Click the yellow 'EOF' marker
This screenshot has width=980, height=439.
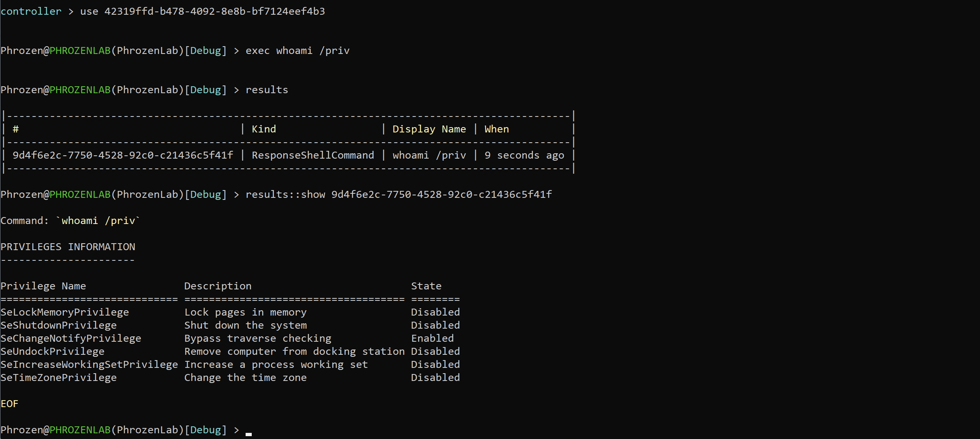[9, 404]
